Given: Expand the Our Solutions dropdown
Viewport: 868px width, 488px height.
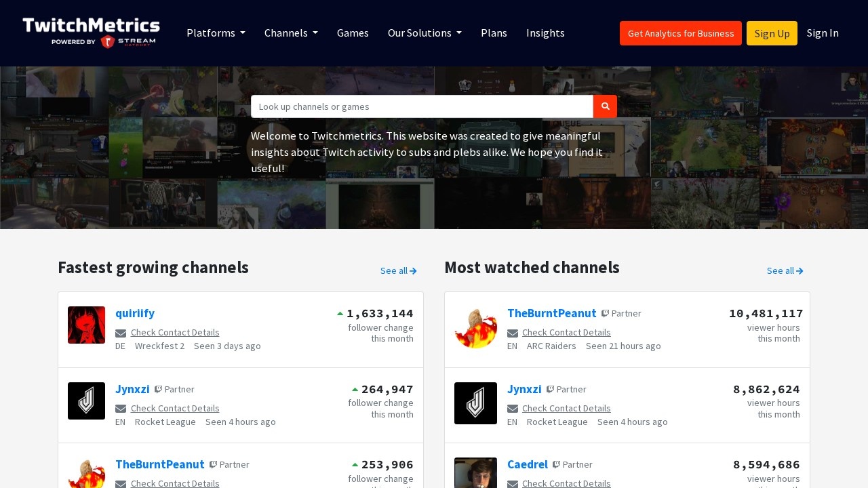Looking at the screenshot, I should [x=425, y=33].
